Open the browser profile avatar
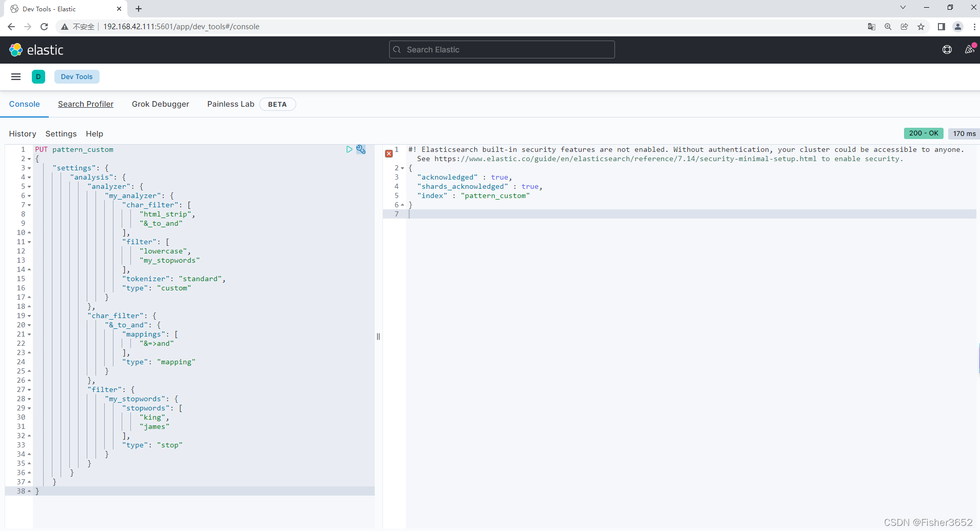This screenshot has width=980, height=531. [957, 27]
